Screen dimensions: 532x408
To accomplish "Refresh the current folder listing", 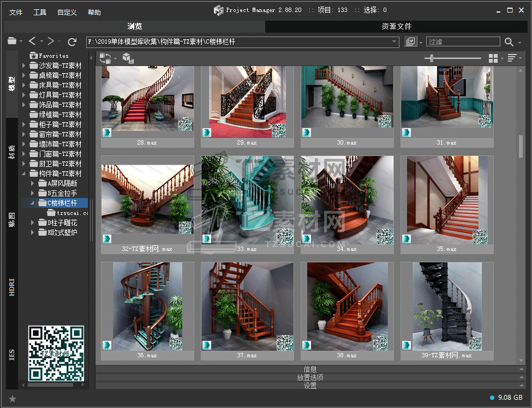I will 72,41.
